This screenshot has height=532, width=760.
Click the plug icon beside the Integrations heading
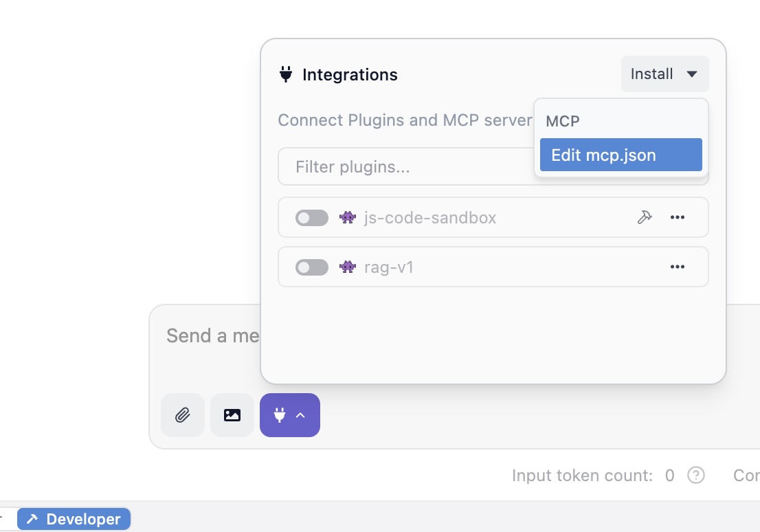286,75
